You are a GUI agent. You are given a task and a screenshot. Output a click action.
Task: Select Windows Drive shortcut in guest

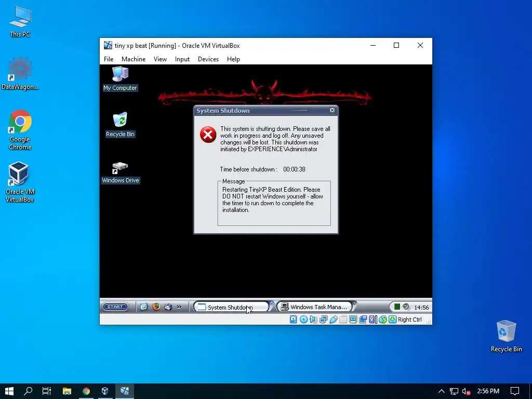tap(121, 172)
